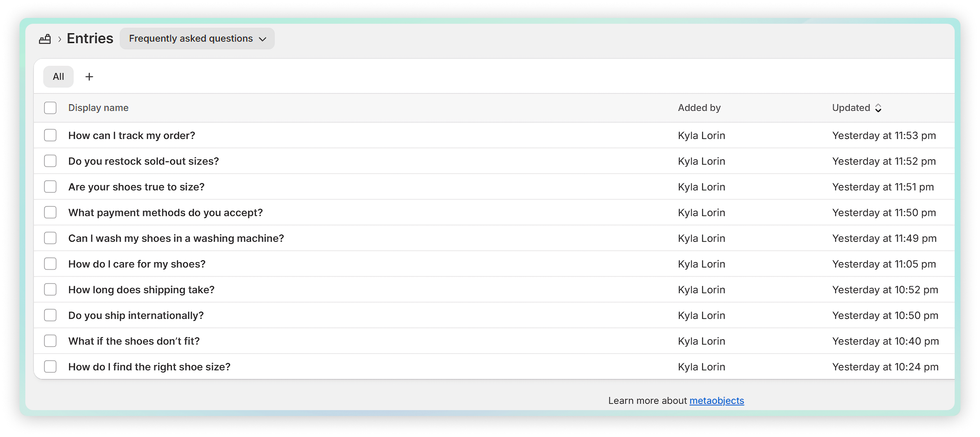Click the Updated column sort arrows
The width and height of the screenshot is (980, 437).
878,108
